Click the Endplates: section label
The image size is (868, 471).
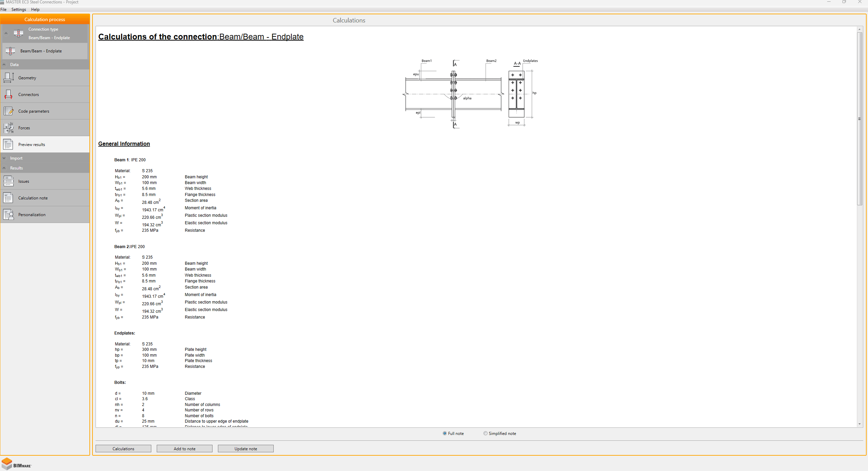click(125, 333)
